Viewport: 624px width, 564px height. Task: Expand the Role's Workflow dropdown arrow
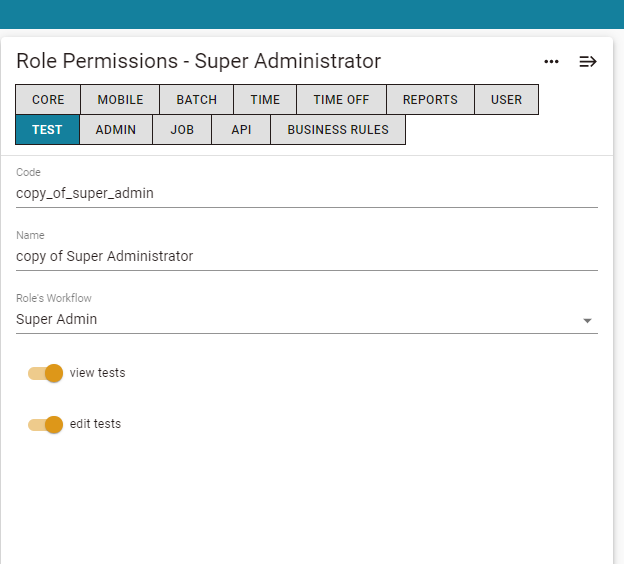pyautogui.click(x=587, y=320)
